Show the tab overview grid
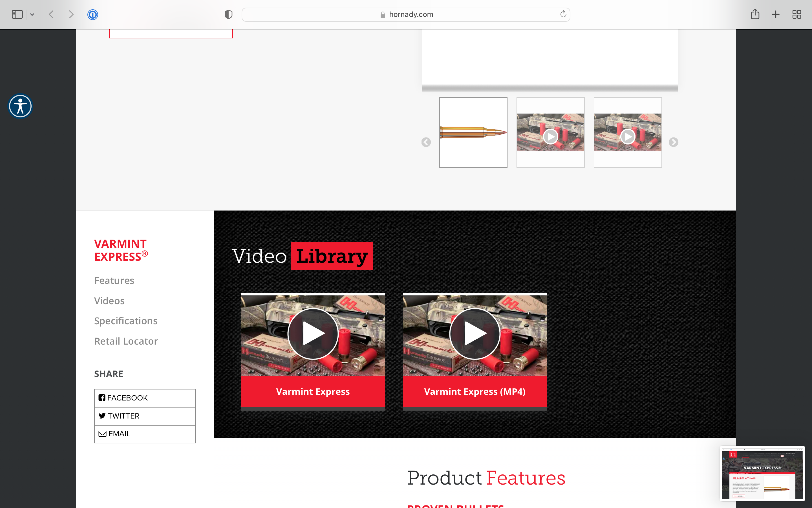Image resolution: width=812 pixels, height=508 pixels. click(x=796, y=14)
